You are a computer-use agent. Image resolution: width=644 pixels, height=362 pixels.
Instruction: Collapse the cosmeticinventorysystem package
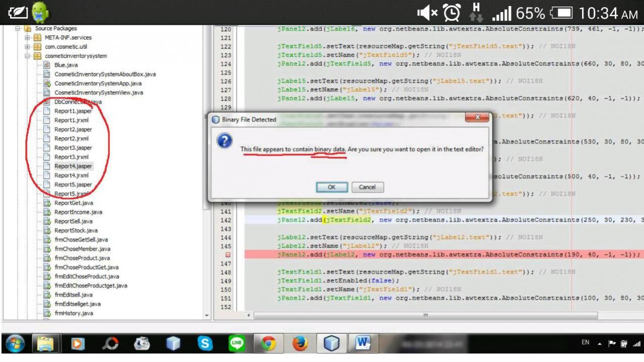28,56
